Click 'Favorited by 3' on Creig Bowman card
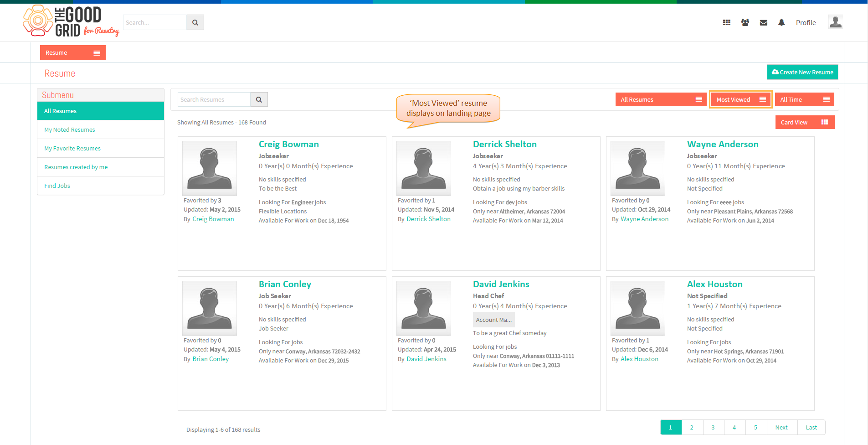This screenshot has width=868, height=445. [x=202, y=200]
